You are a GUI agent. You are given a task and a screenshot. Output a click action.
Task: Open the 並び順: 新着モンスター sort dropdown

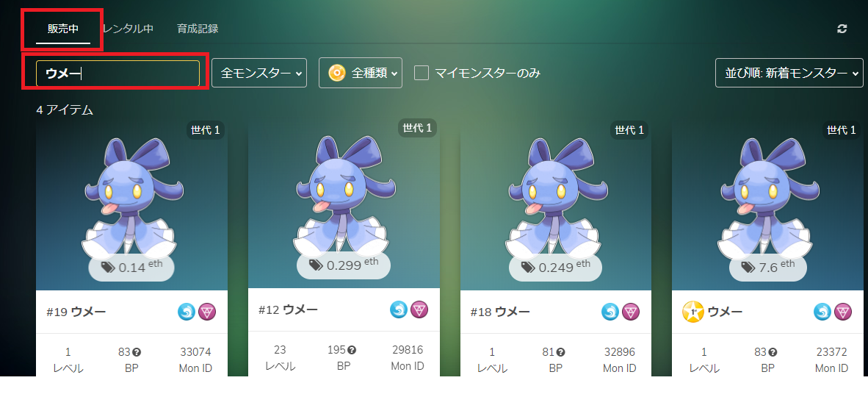pos(789,73)
